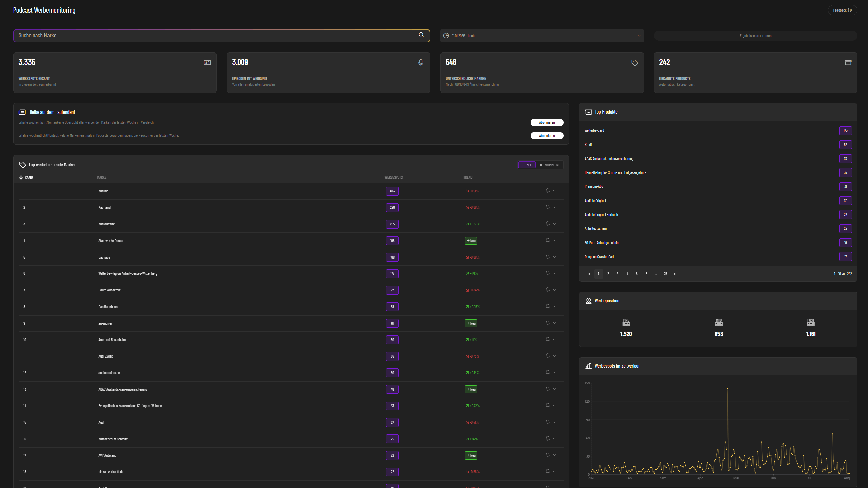The height and width of the screenshot is (488, 868).
Task: Click the Audible Original Hörbuch product
Action: 601,215
